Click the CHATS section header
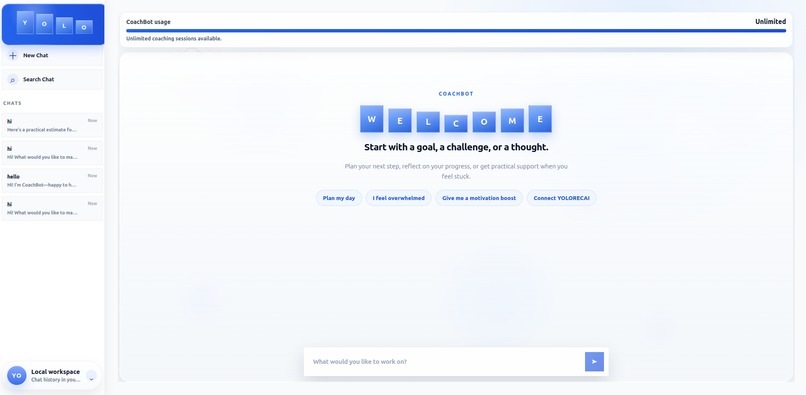The width and height of the screenshot is (806, 395). [12, 103]
